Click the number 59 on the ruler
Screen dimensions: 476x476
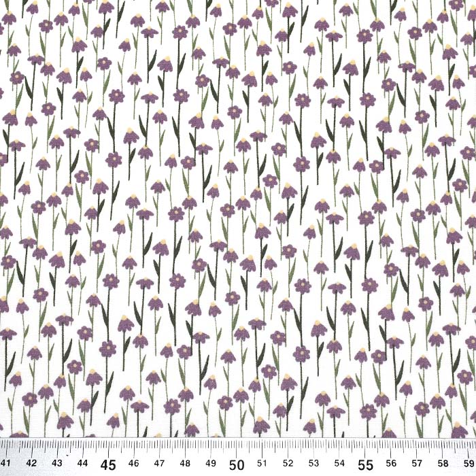point(469,462)
